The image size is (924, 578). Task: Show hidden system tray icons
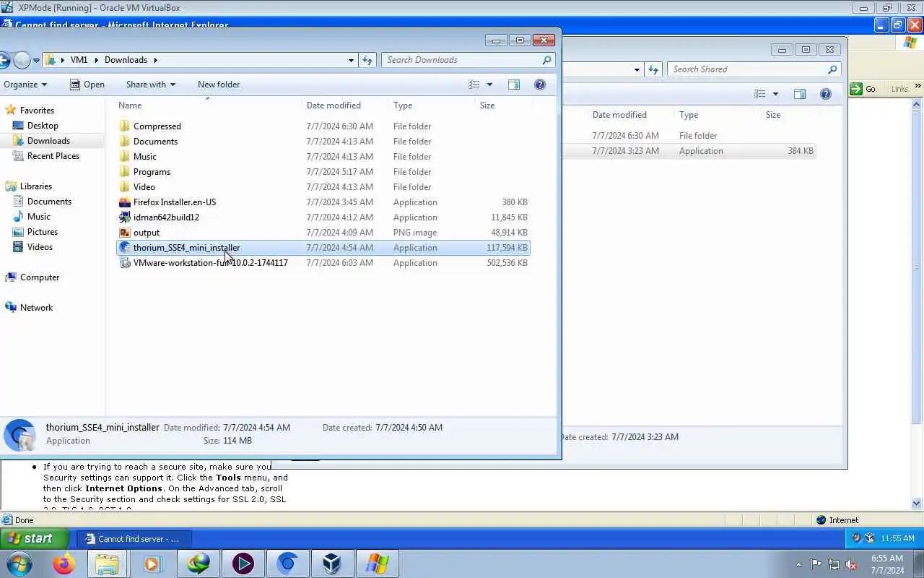(798, 564)
